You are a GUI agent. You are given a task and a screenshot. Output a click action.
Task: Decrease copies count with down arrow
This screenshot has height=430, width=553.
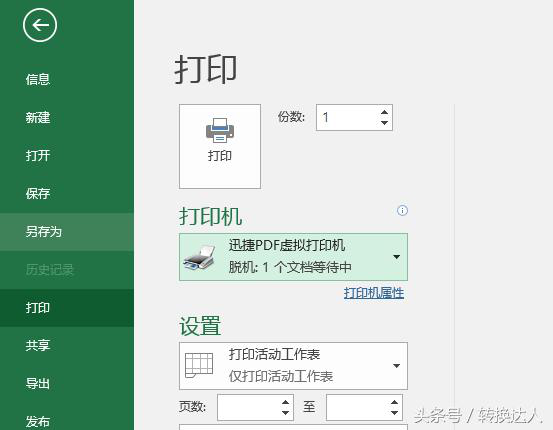pyautogui.click(x=384, y=122)
